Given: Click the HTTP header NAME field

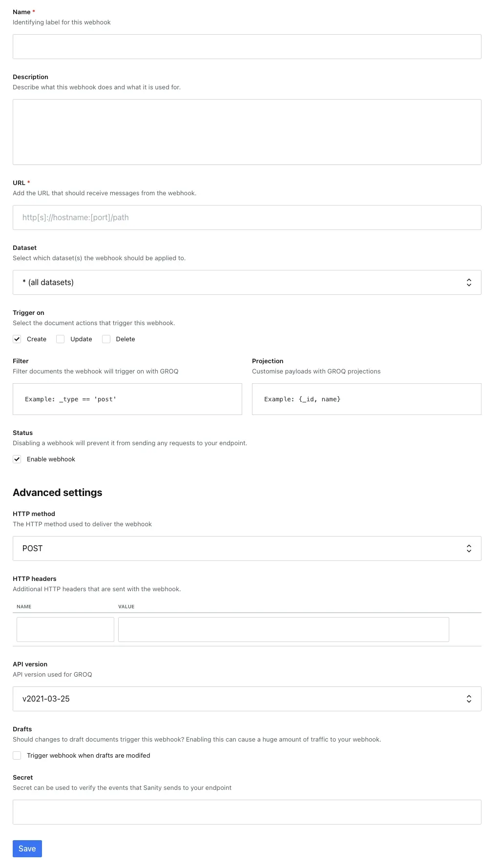Looking at the screenshot, I should coord(65,629).
